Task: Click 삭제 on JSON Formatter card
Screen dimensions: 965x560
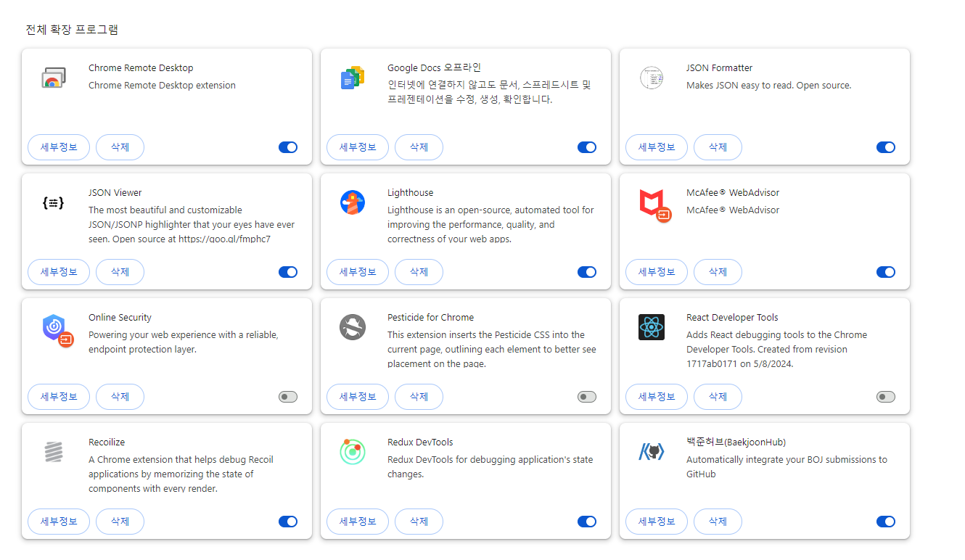Action: coord(718,147)
